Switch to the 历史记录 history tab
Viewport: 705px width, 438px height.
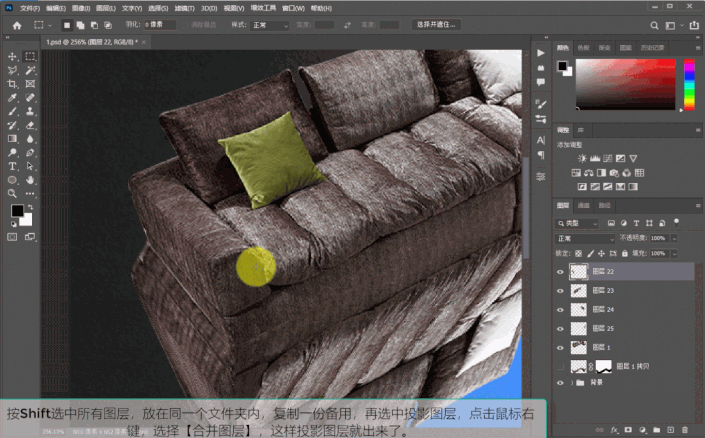coord(652,48)
